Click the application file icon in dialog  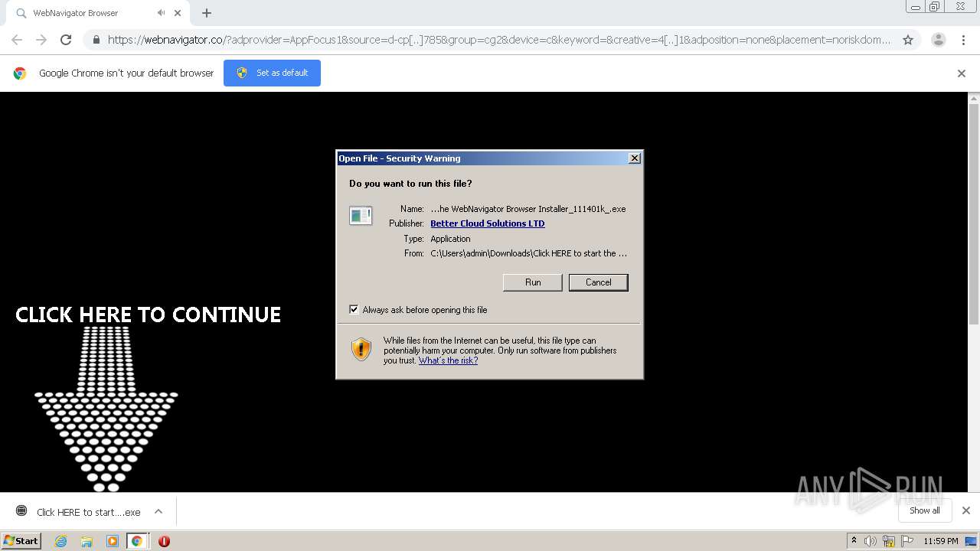coord(361,216)
